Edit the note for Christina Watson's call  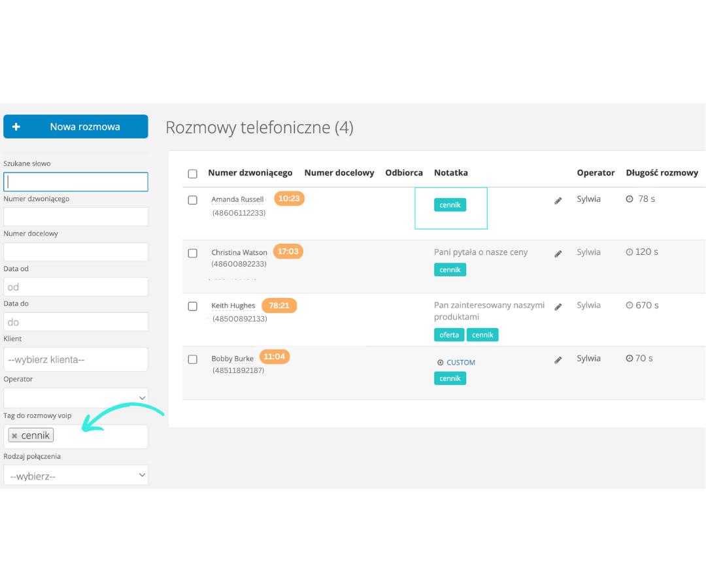(558, 253)
